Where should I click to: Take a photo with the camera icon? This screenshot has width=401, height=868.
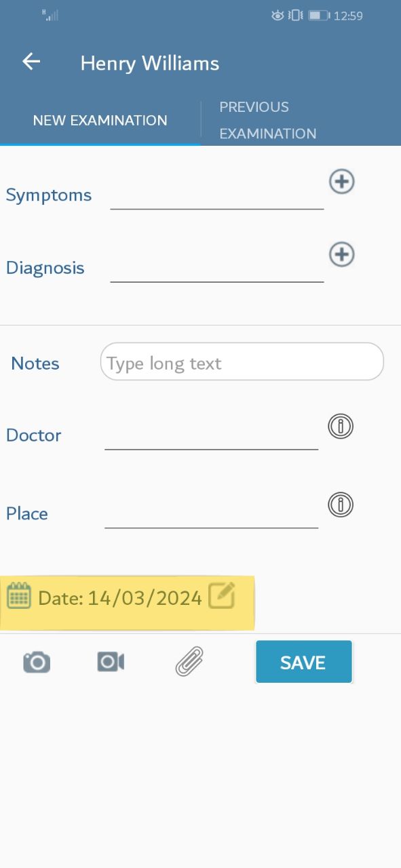click(x=37, y=662)
